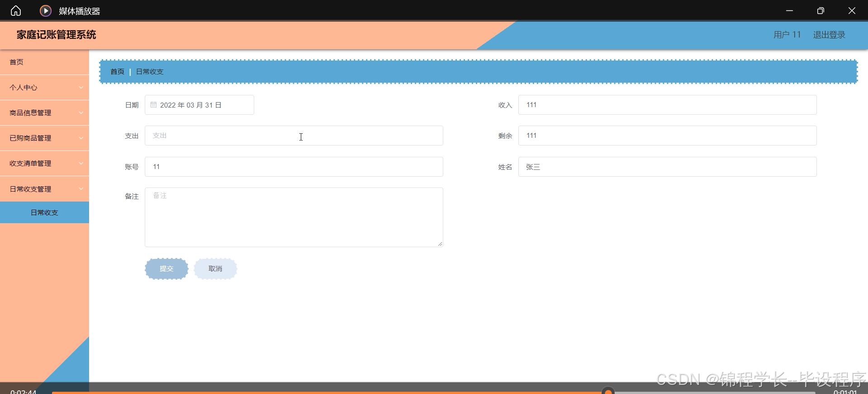868x394 pixels.
Task: Click the 姓名 input field with 张三
Action: [667, 167]
